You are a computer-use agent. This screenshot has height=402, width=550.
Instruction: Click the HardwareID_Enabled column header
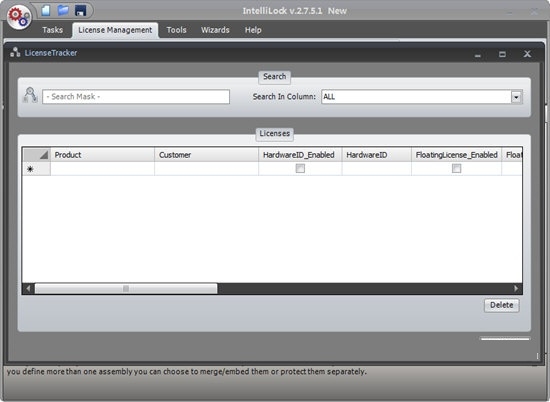tap(300, 155)
